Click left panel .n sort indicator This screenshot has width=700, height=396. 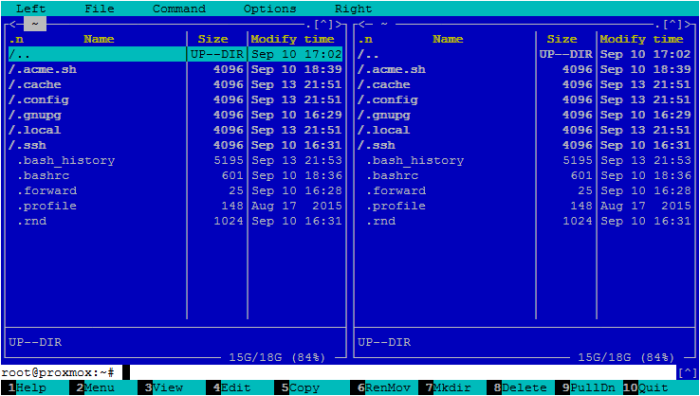(16, 39)
